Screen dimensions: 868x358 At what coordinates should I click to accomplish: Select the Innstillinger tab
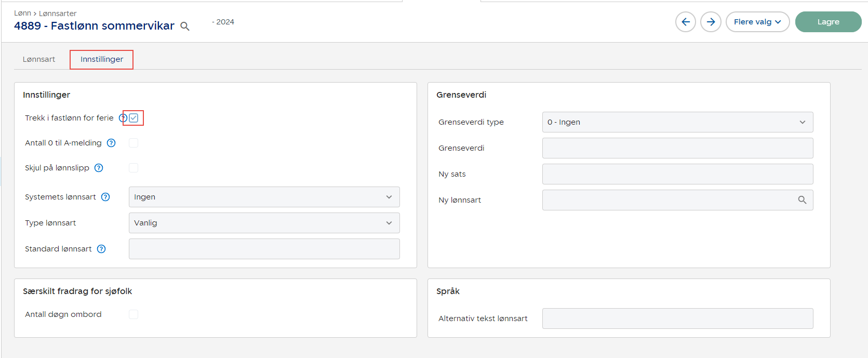point(102,59)
